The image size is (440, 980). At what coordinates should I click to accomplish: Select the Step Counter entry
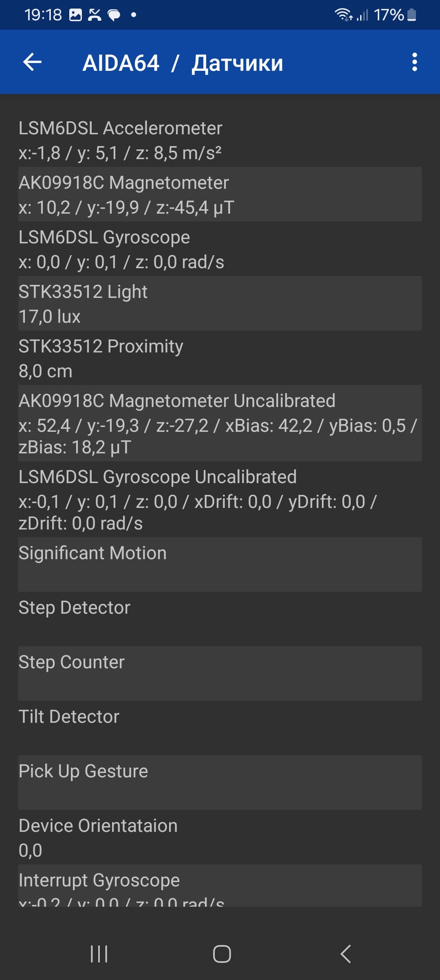click(x=220, y=673)
